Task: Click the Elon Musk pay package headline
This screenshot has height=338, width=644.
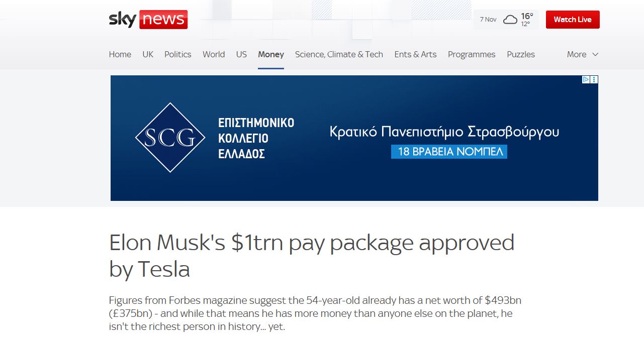Action: 312,256
